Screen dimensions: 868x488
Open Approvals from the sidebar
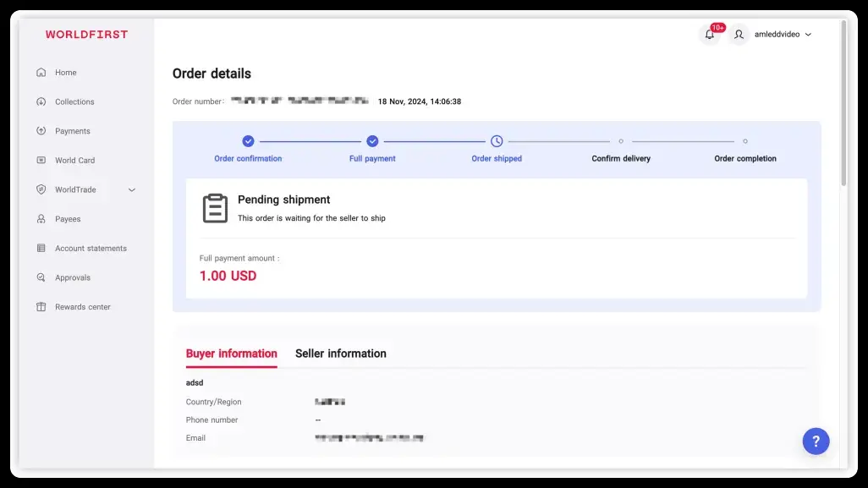click(x=72, y=277)
